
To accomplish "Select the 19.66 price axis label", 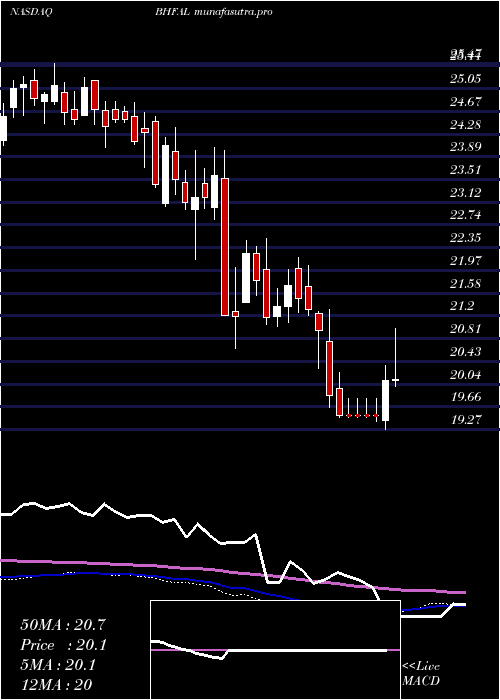I will click(x=466, y=397).
